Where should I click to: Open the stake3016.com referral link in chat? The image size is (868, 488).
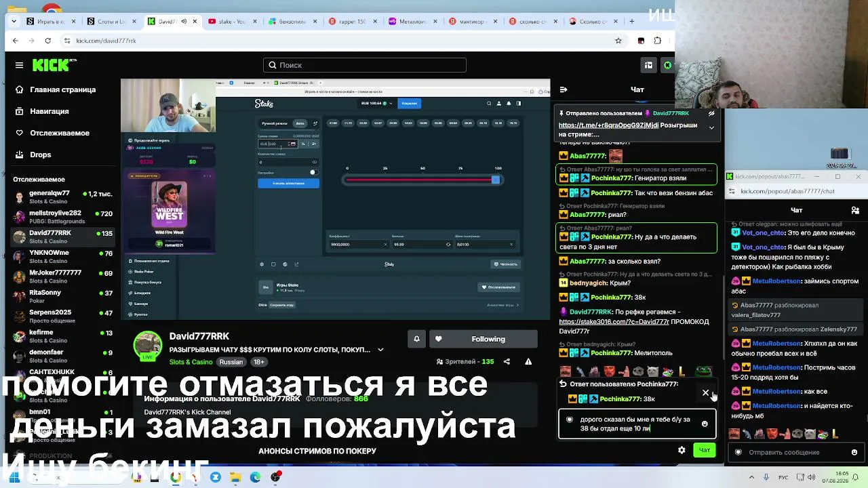[614, 322]
